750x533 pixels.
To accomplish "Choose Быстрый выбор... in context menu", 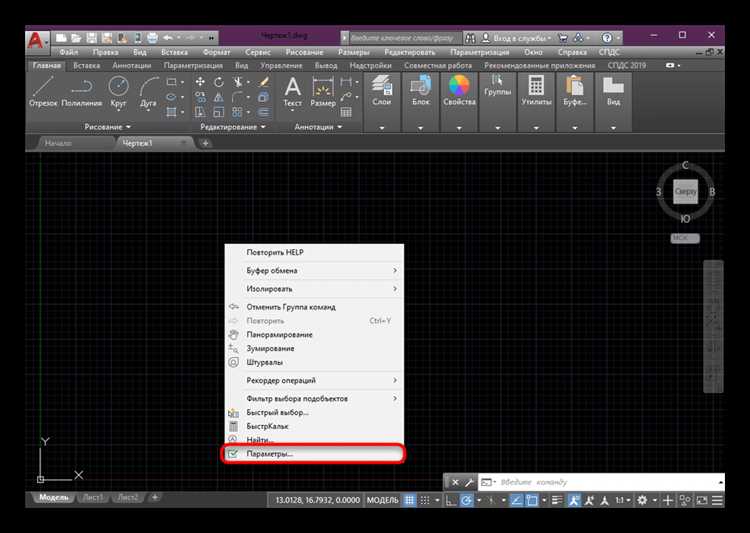I will pos(314,412).
